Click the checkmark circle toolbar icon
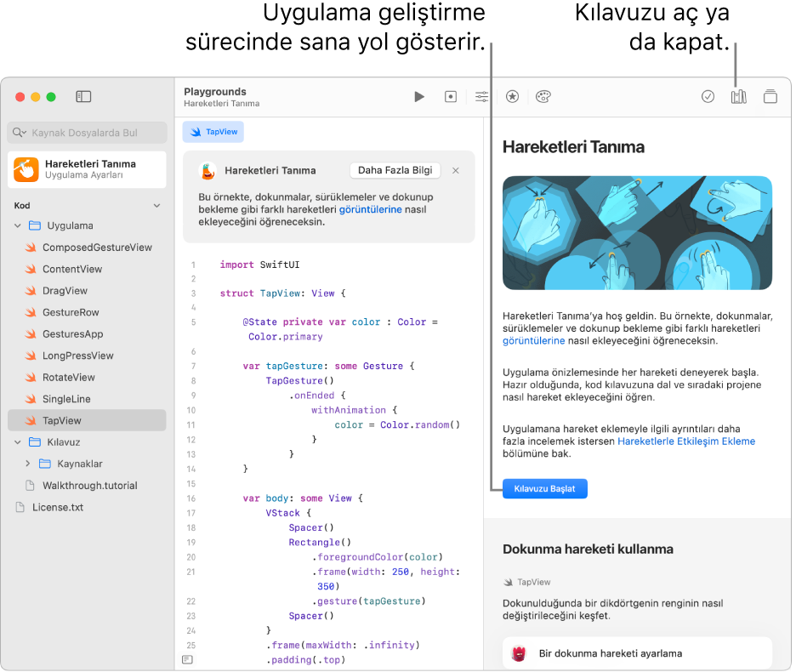Screen dimensions: 796x672 coord(708,96)
